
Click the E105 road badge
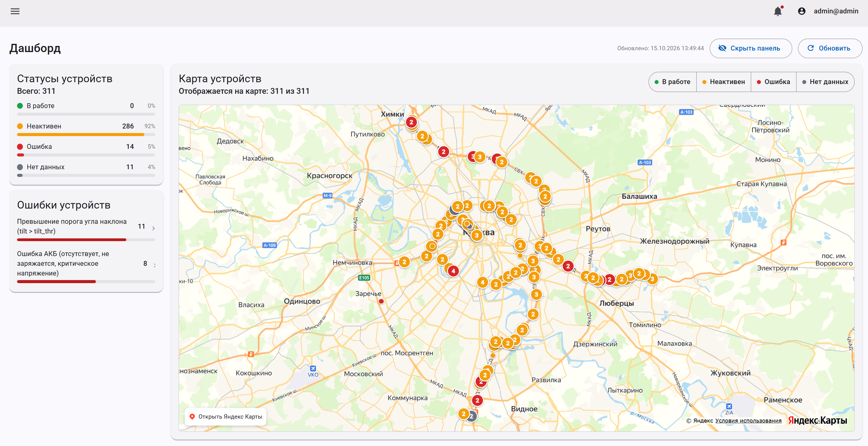[x=364, y=278]
